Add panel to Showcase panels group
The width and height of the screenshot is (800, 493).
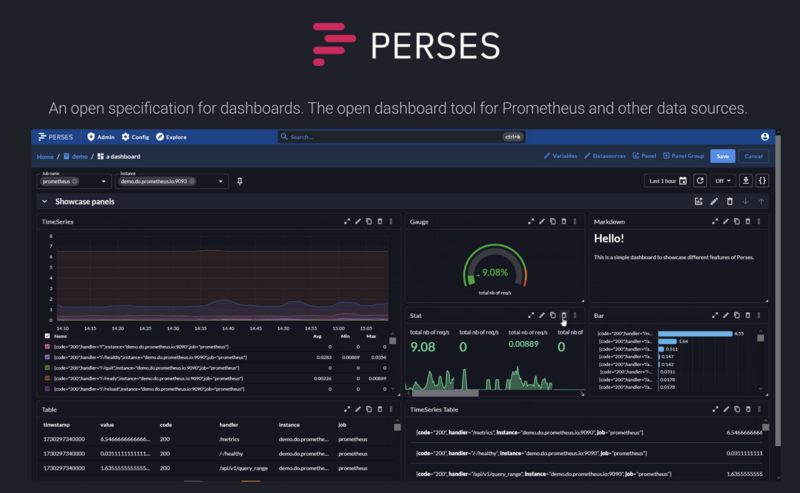click(x=698, y=202)
